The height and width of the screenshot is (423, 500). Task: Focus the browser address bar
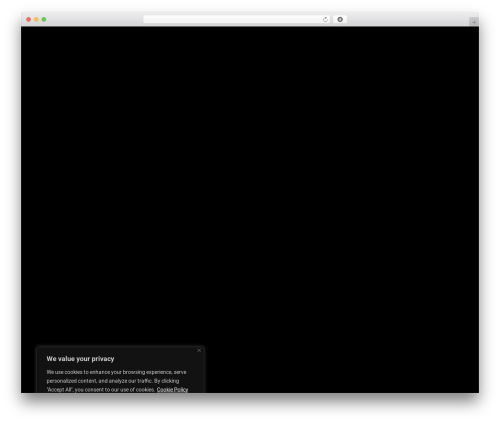(237, 19)
